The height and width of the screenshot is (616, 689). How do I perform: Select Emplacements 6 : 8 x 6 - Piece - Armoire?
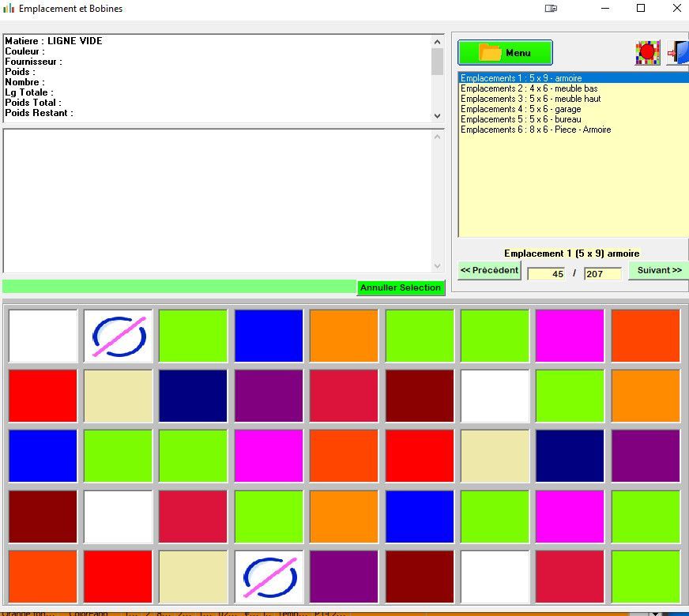(574, 130)
